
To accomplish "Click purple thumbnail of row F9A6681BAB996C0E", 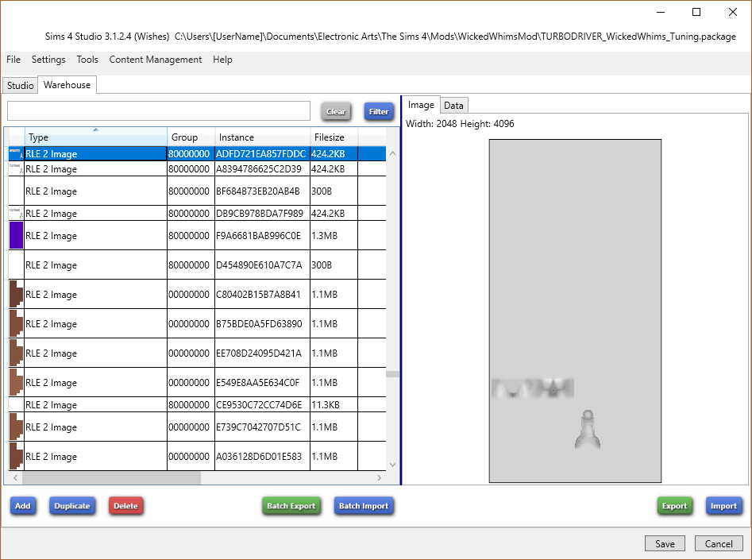I will (x=17, y=235).
